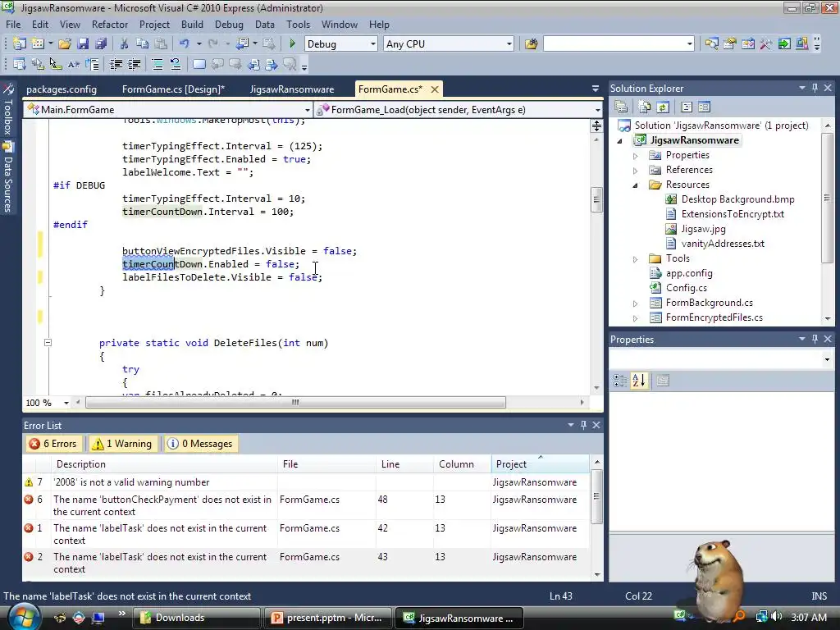Start debugging with the green play icon

(293, 44)
